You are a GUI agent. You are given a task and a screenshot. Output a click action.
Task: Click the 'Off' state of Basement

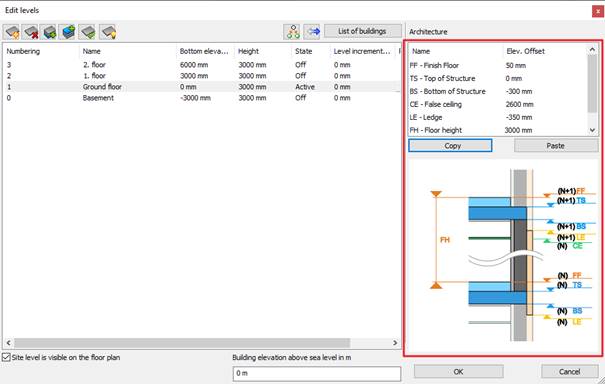[x=301, y=98]
